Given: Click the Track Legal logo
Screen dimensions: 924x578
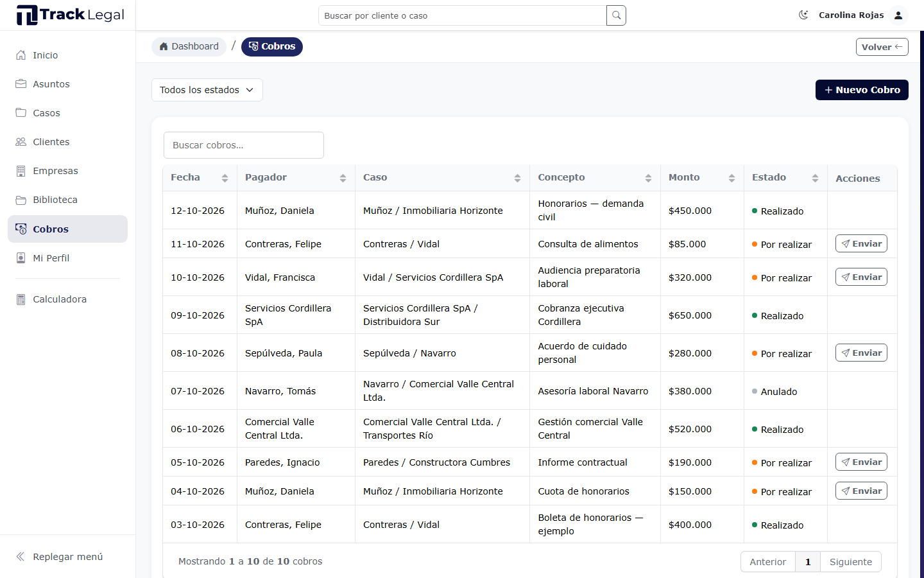Looking at the screenshot, I should pos(70,15).
